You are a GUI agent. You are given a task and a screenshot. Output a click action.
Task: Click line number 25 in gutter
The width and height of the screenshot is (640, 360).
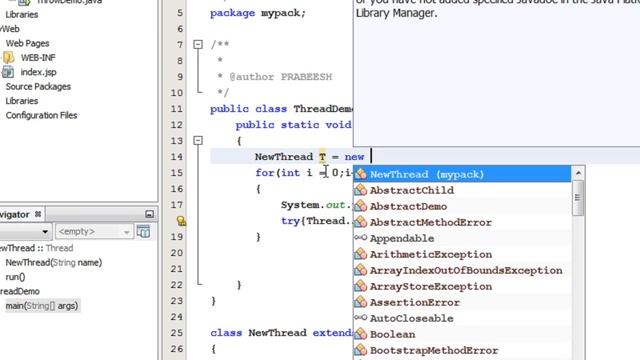[177, 333]
